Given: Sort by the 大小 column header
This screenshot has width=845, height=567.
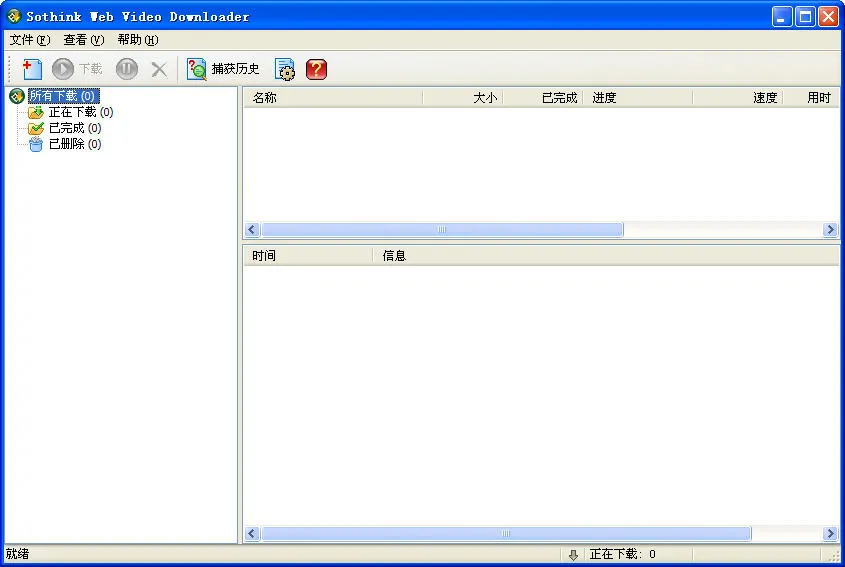Looking at the screenshot, I should (x=463, y=98).
